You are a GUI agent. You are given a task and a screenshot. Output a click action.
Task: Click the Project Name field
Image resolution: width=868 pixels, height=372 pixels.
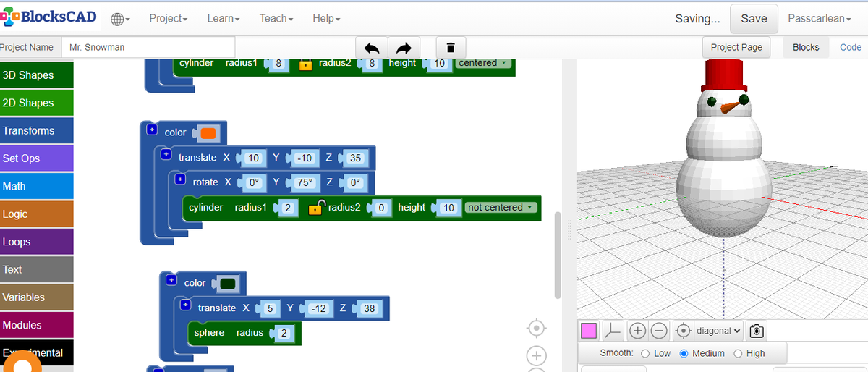pyautogui.click(x=148, y=47)
